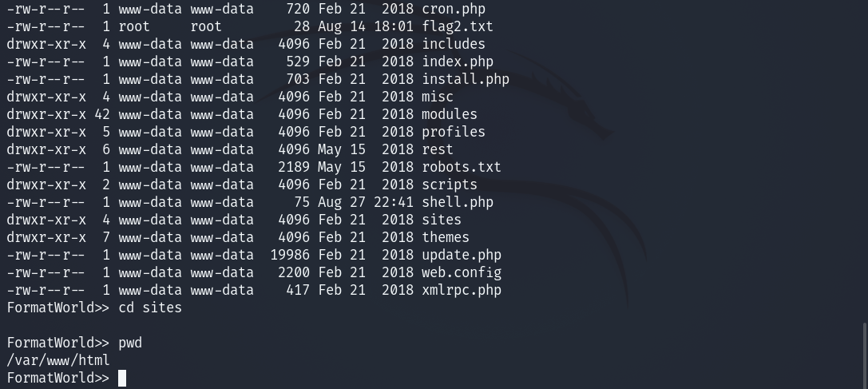Click the 'pwd' command text
Image resolution: width=868 pixels, height=389 pixels.
click(130, 343)
